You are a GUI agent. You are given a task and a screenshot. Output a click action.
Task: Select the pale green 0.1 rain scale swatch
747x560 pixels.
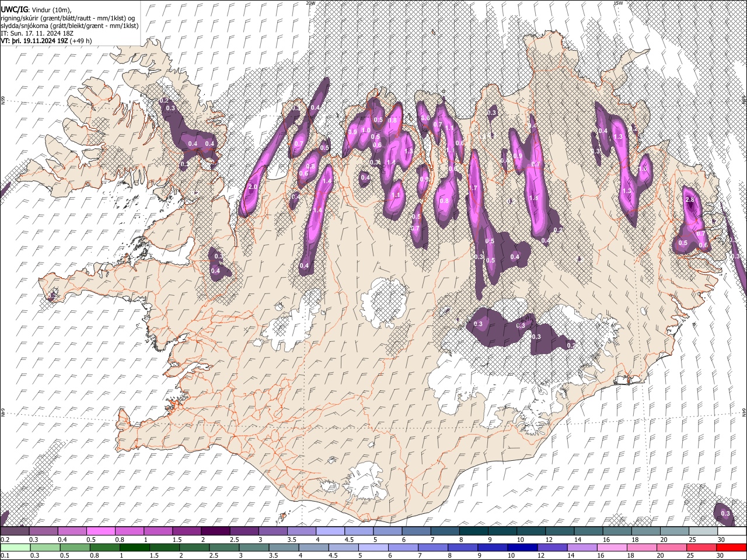(15, 547)
